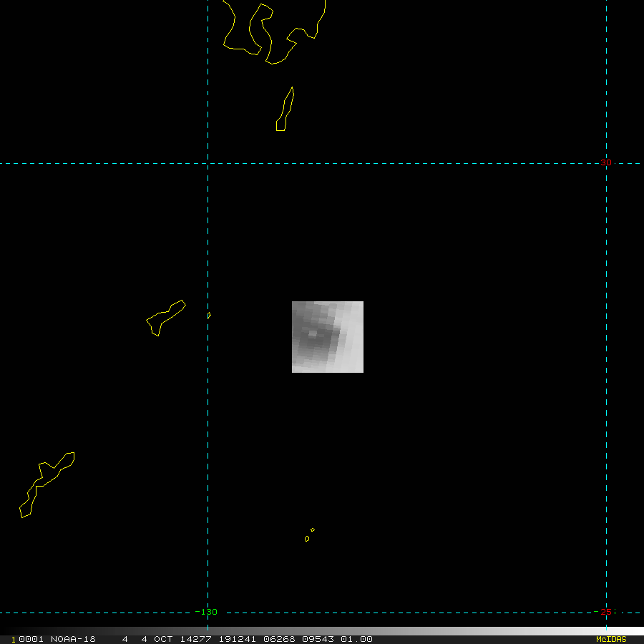Select the 01.00 resolution value
This screenshot has width=644, height=644.
pos(356,639)
